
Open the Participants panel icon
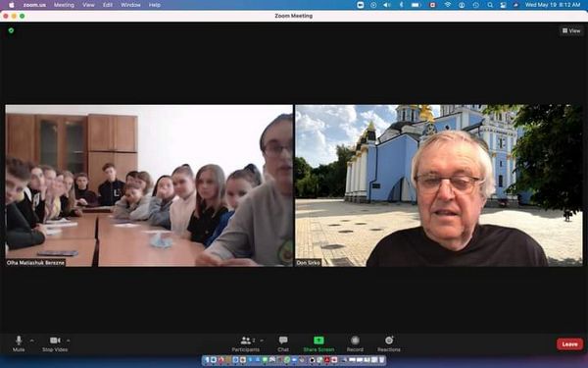tap(246, 341)
